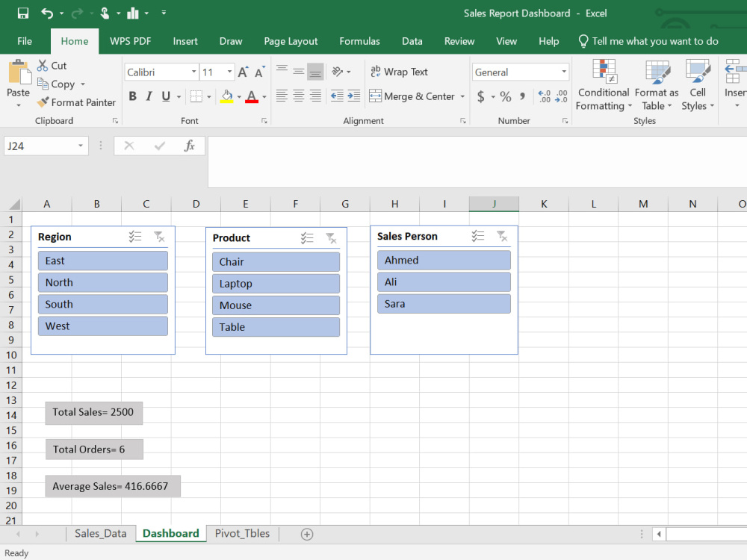Click the chart icon in quick access toolbar
This screenshot has width=747, height=560.
tap(133, 13)
